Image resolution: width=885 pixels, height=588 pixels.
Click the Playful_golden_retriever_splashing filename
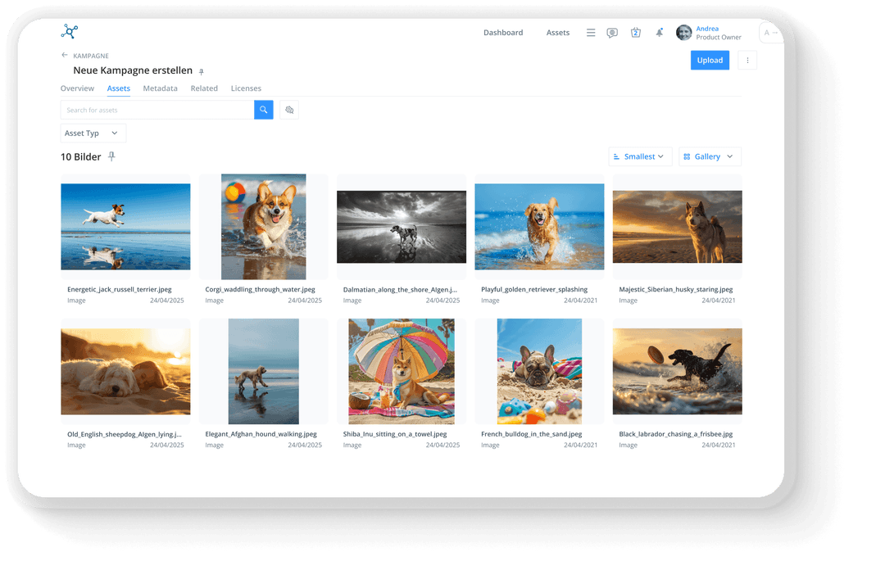click(x=534, y=289)
